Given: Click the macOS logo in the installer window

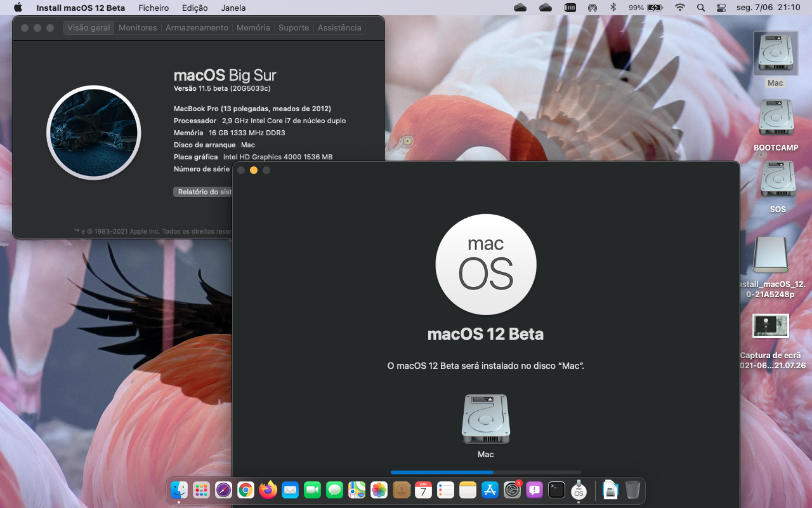Looking at the screenshot, I should [x=486, y=264].
